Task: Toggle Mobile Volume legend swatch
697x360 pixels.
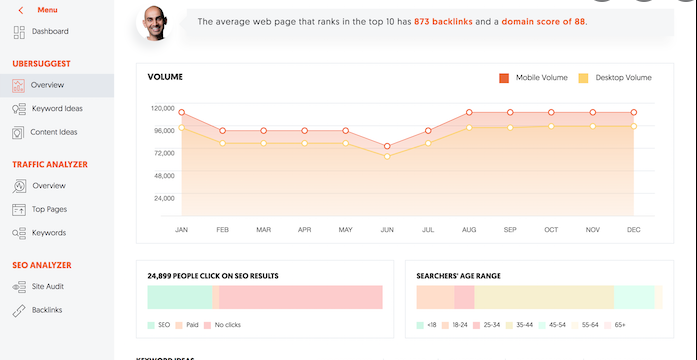Action: click(x=504, y=78)
